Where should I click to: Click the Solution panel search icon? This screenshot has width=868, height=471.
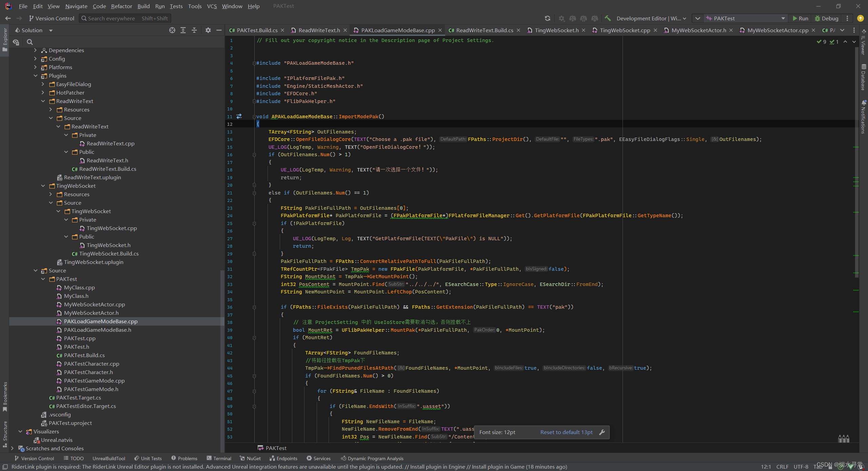click(30, 42)
